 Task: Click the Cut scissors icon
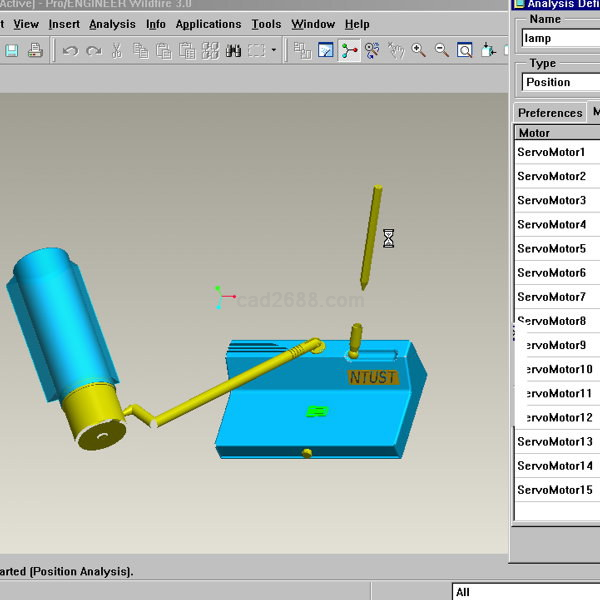[x=117, y=50]
